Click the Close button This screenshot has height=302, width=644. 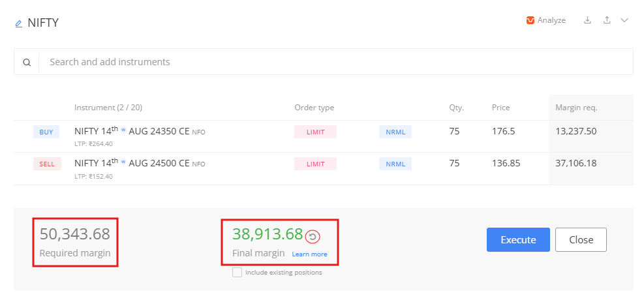pos(581,239)
